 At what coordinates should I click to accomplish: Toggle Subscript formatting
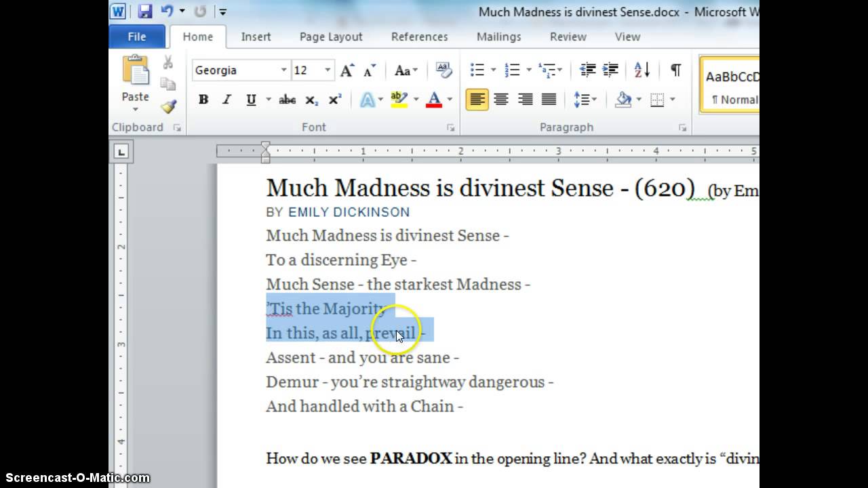[x=311, y=100]
